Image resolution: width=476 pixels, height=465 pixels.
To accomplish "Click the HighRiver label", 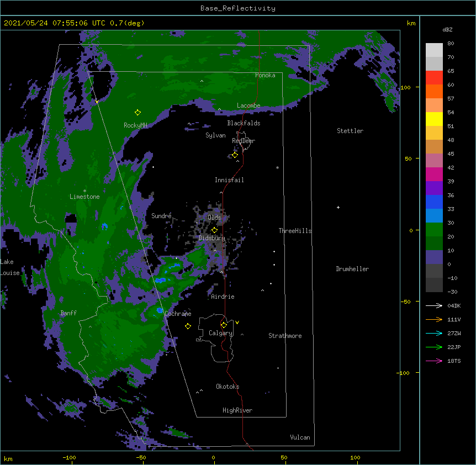I will (x=237, y=410).
